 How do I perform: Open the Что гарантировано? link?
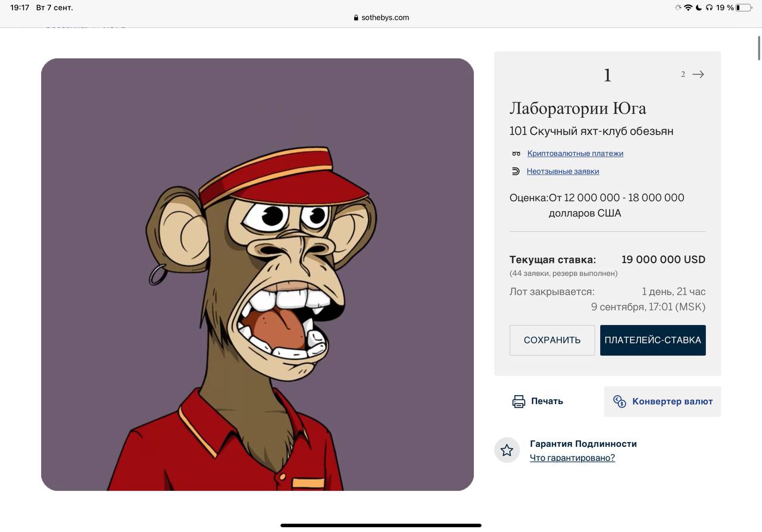(x=572, y=458)
